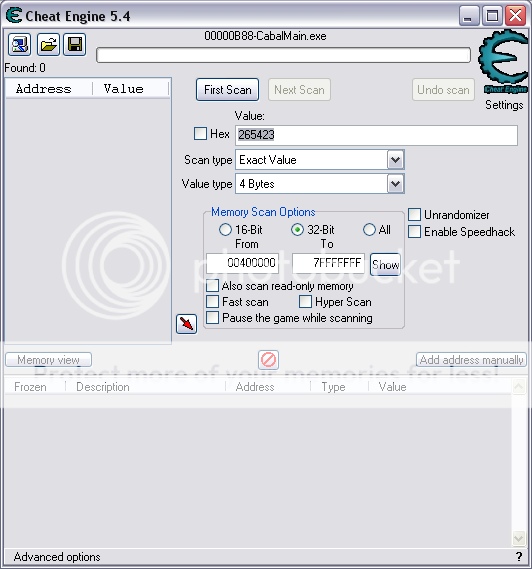The height and width of the screenshot is (569, 532).
Task: Open the process list computer icon
Action: tap(20, 45)
